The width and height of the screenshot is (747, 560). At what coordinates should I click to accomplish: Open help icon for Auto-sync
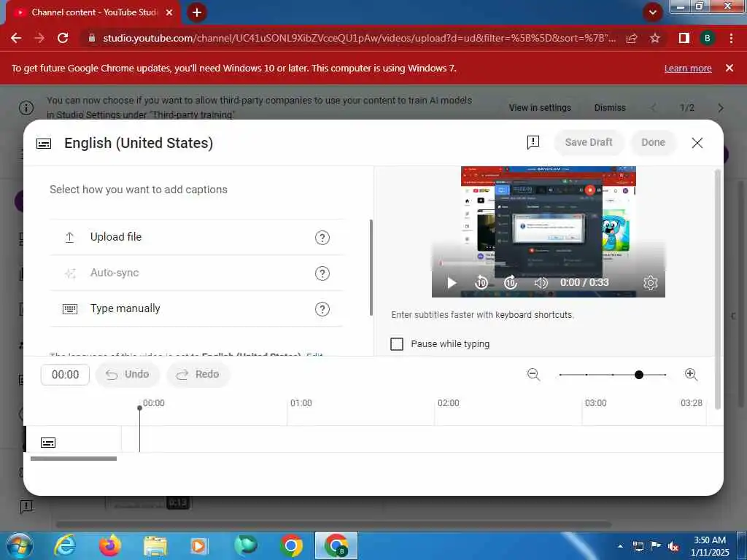click(322, 273)
